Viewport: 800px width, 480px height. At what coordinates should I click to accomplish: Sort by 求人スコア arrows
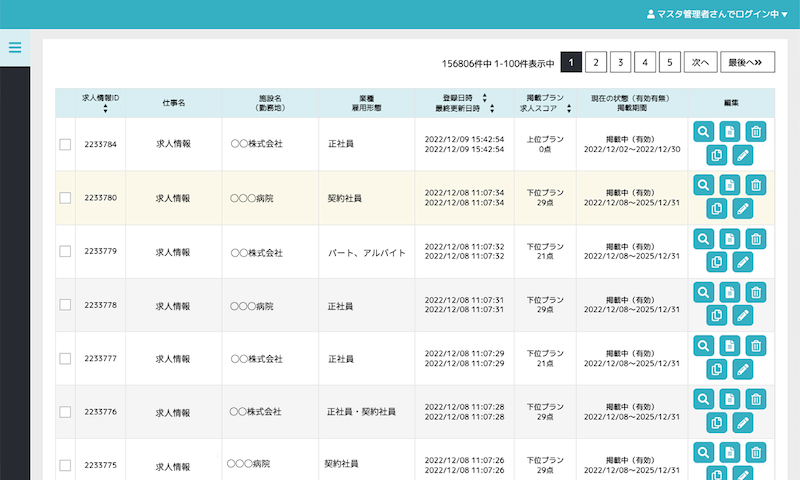coord(568,108)
